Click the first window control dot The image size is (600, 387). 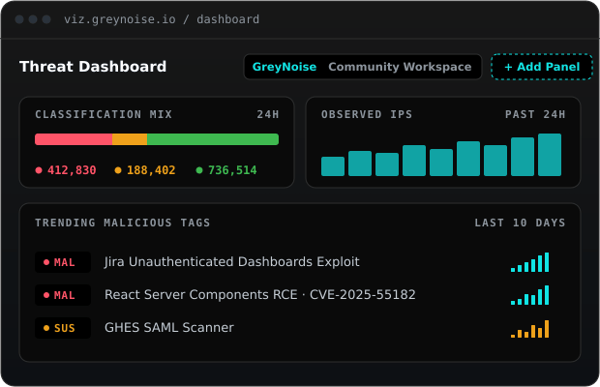(19, 19)
